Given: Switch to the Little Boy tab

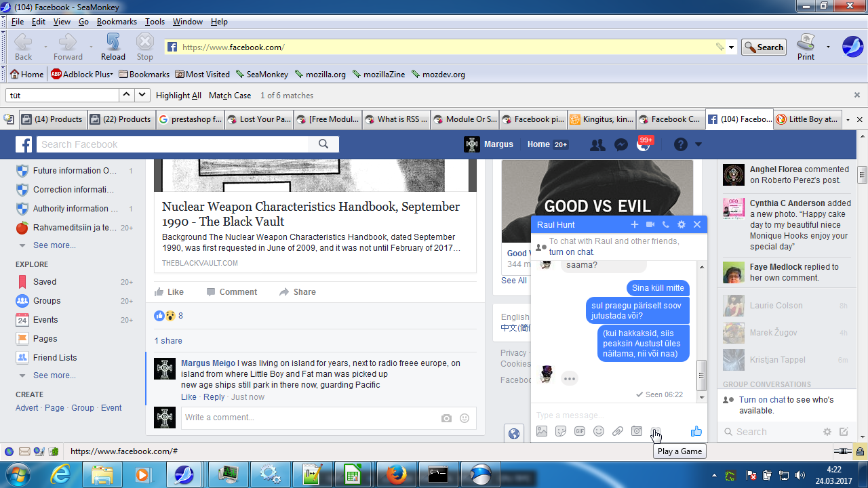Looking at the screenshot, I should pos(807,119).
